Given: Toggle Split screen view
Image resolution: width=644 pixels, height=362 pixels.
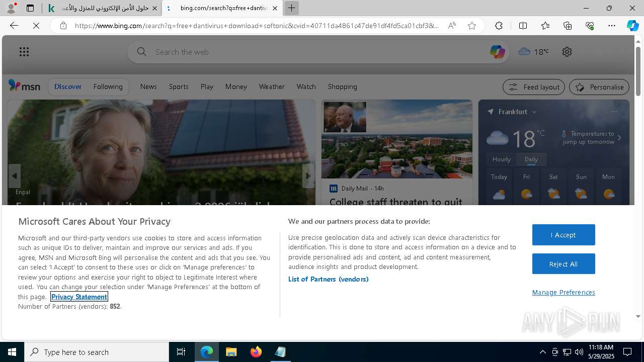Looking at the screenshot, I should tap(523, 26).
